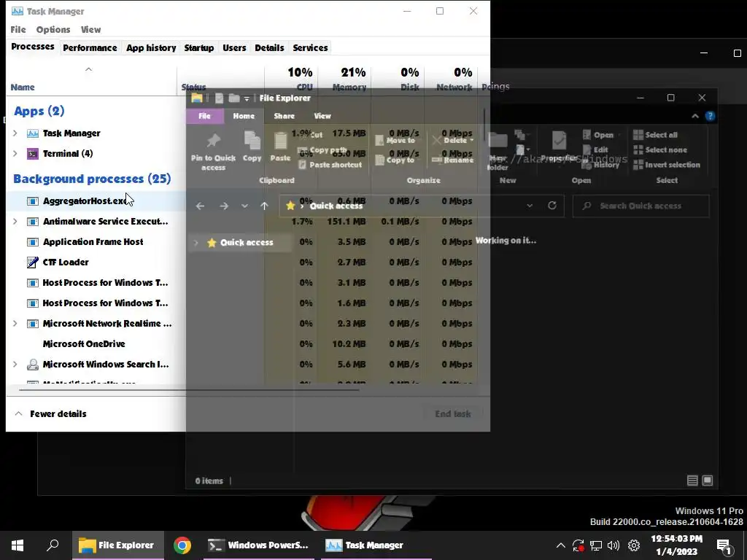Open taskbar Search
Screen dimensions: 747x560
53,545
